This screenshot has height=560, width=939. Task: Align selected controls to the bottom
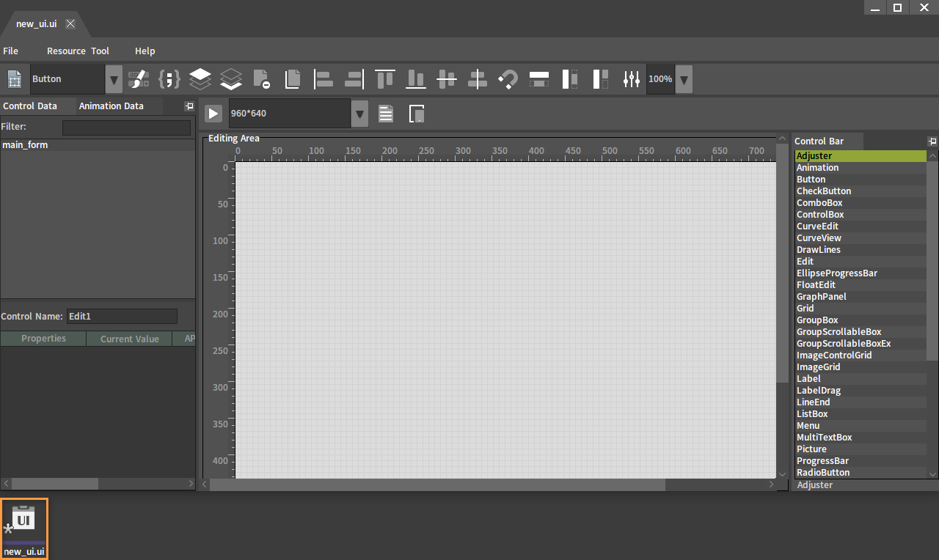(416, 79)
